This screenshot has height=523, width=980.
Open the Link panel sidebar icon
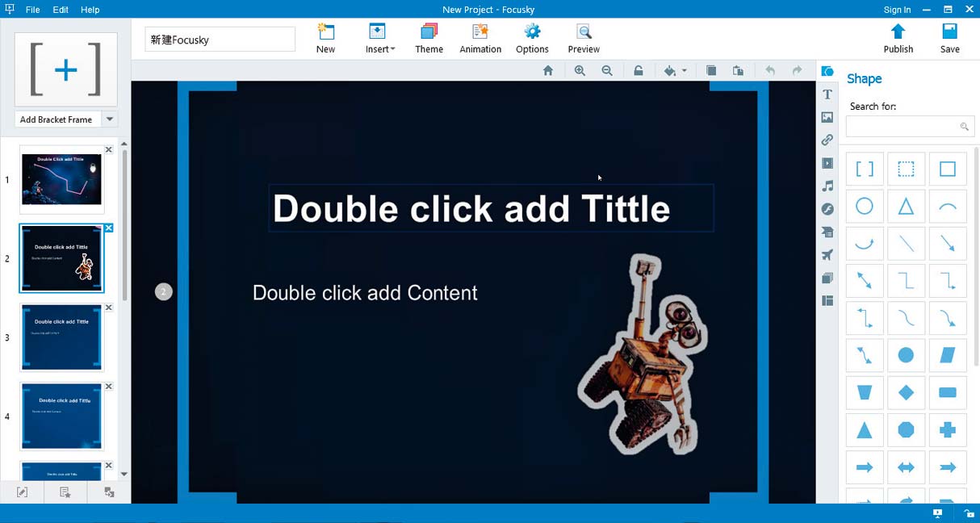coord(827,140)
